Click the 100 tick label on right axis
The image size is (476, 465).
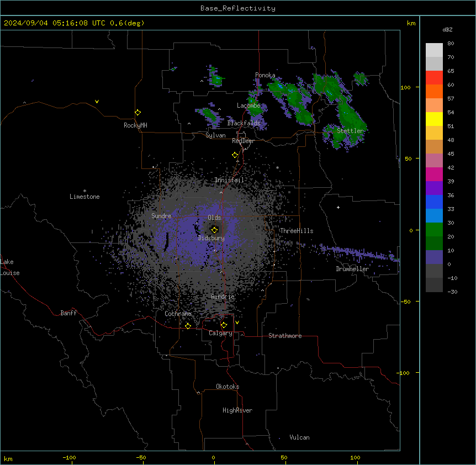click(405, 87)
